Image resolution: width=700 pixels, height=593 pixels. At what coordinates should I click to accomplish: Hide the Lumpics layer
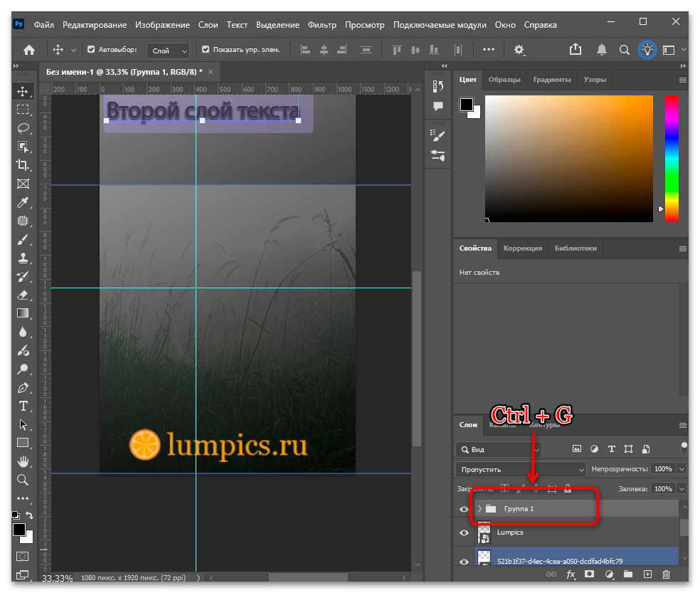tap(464, 532)
